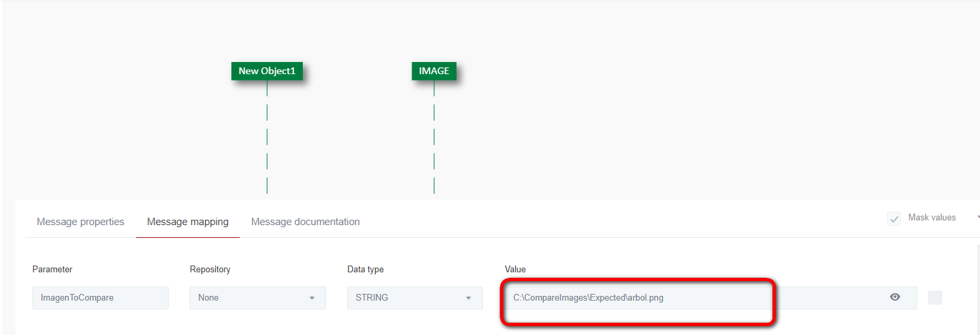Select the New Object1 lifeline header

tap(266, 71)
